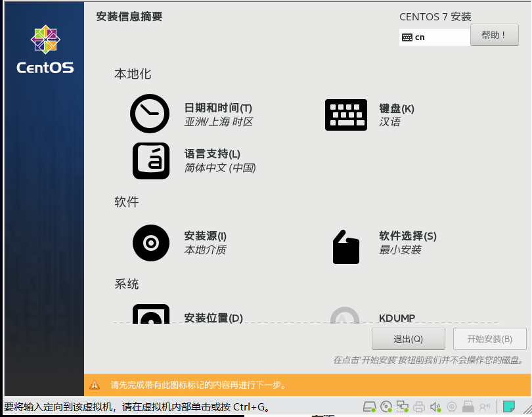Click the CentOS logo in sidebar
532x417 pixels.
pos(45,49)
